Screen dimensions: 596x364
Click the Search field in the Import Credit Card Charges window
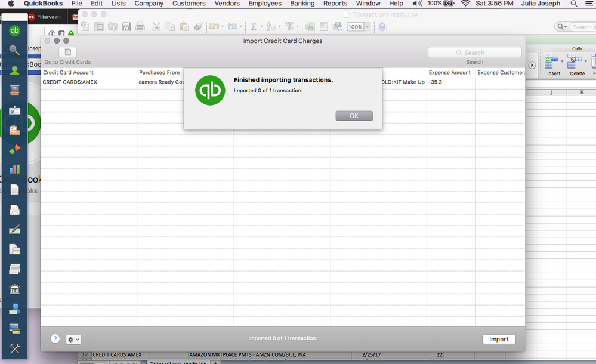474,53
